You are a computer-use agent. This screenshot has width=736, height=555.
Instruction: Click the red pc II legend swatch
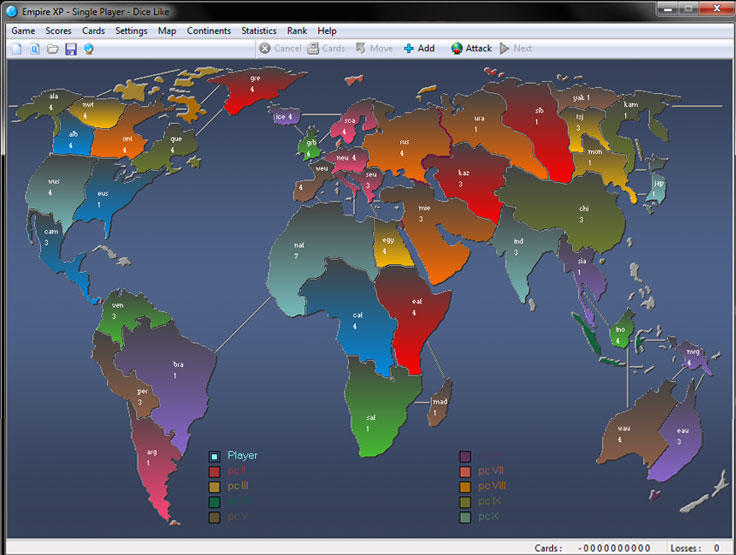214,472
